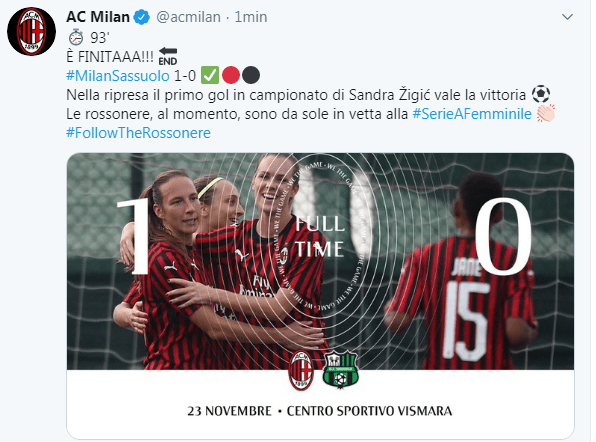
Task: Click the red circle emoji
Action: pos(231,75)
